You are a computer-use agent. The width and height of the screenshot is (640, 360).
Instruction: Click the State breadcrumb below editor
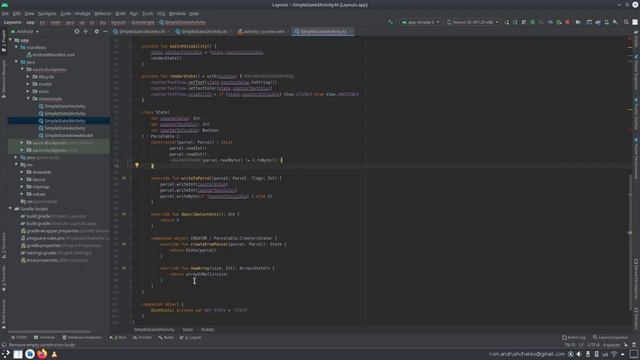pos(188,329)
